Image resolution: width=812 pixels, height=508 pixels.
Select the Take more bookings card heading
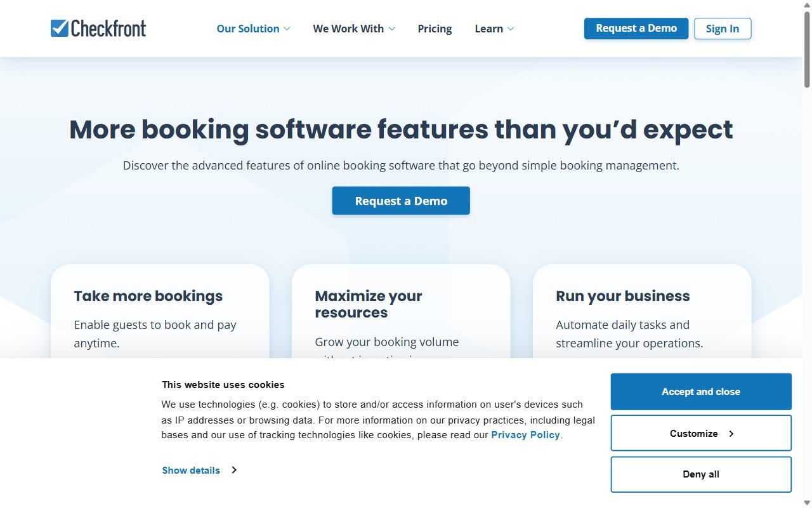click(x=148, y=296)
